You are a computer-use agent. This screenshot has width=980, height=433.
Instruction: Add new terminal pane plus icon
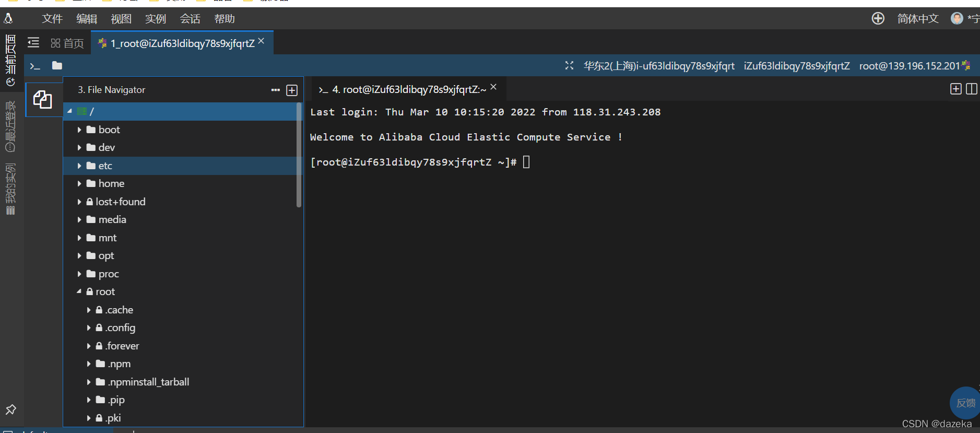point(956,89)
